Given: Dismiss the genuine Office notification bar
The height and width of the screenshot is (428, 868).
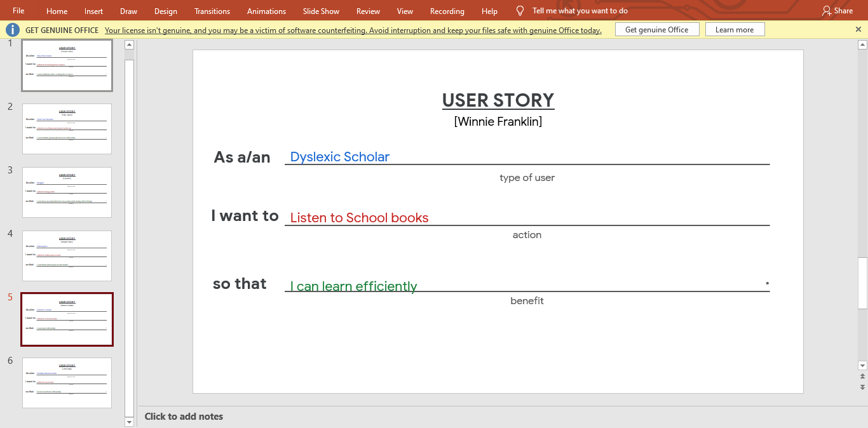Looking at the screenshot, I should 858,30.
